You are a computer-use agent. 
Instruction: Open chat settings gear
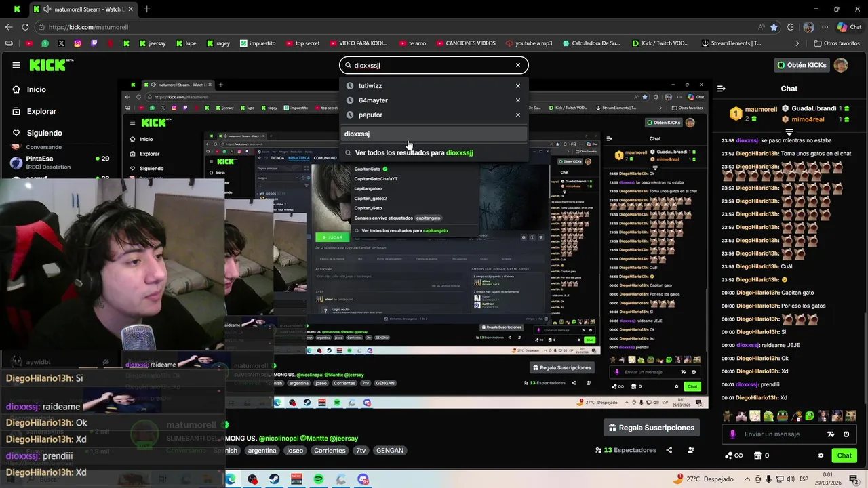tap(821, 455)
